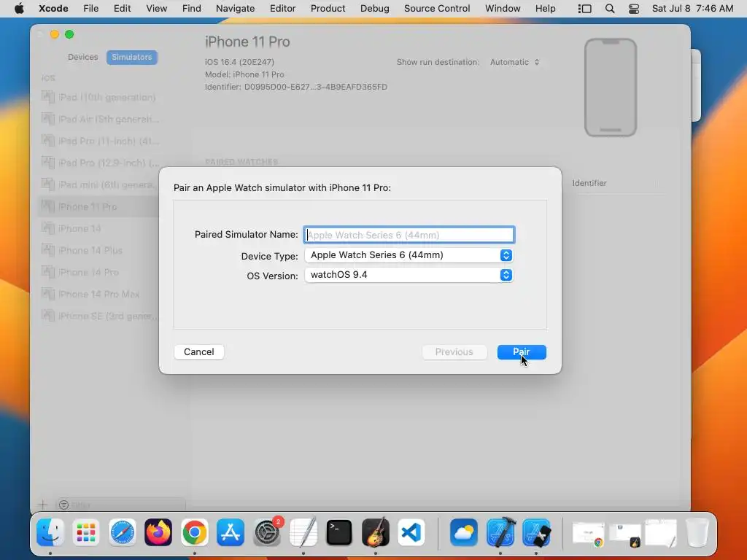Viewport: 747px width, 560px height.
Task: Click the date and time in the menu bar
Action: coord(692,9)
